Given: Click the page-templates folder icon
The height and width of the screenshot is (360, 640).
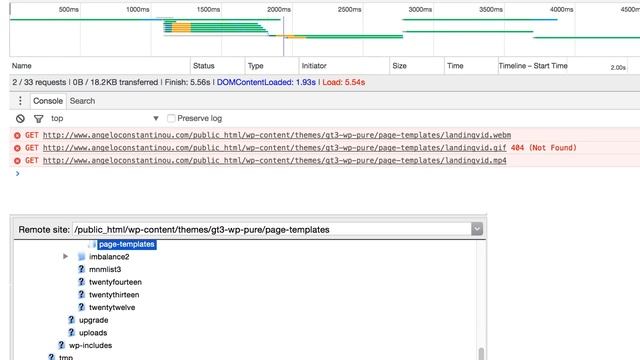Looking at the screenshot, I should 92,244.
